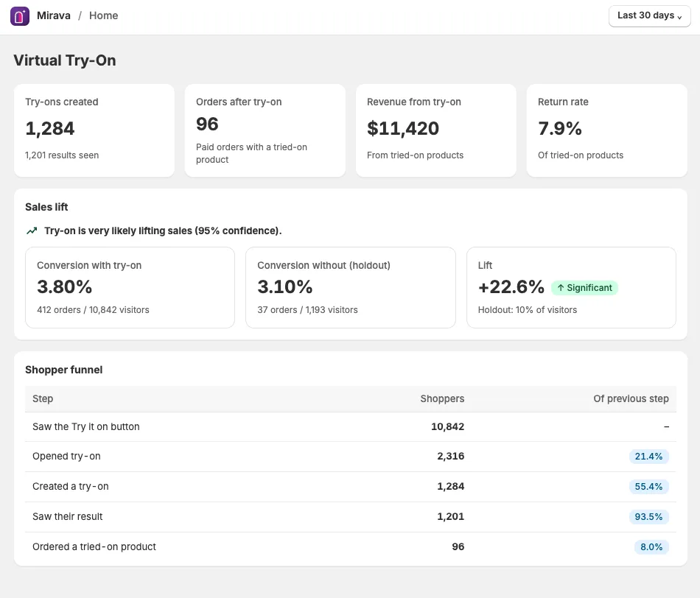Click the '1,201 results seen' caption
The image size is (700, 598).
pos(62,155)
